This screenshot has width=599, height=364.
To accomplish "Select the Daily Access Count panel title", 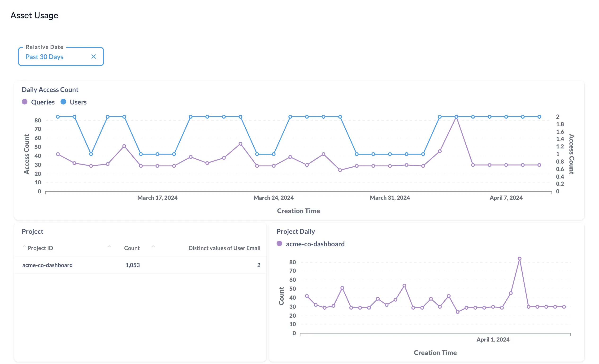I will click(x=50, y=90).
